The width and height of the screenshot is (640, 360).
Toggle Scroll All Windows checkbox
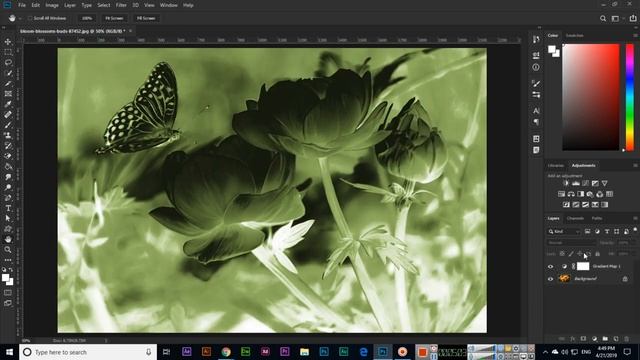pos(30,18)
